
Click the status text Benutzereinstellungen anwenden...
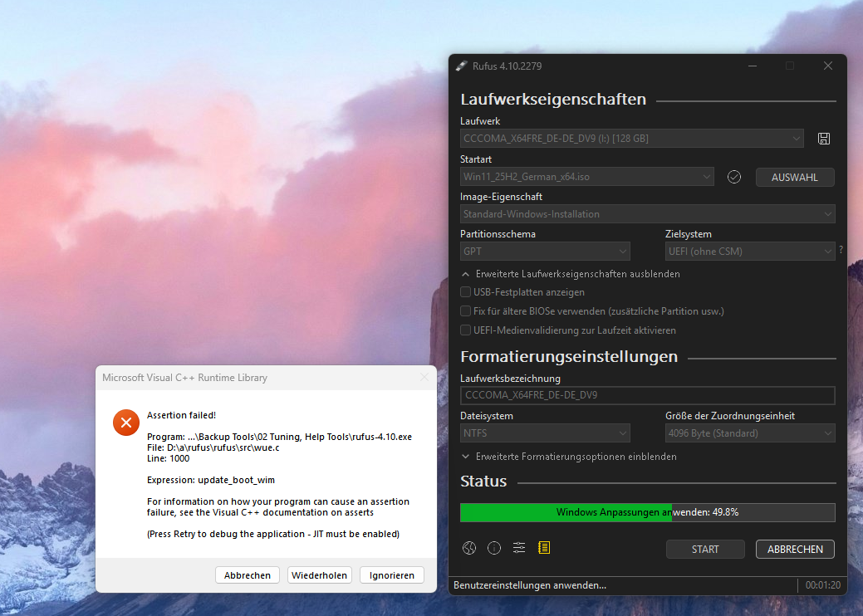click(529, 585)
